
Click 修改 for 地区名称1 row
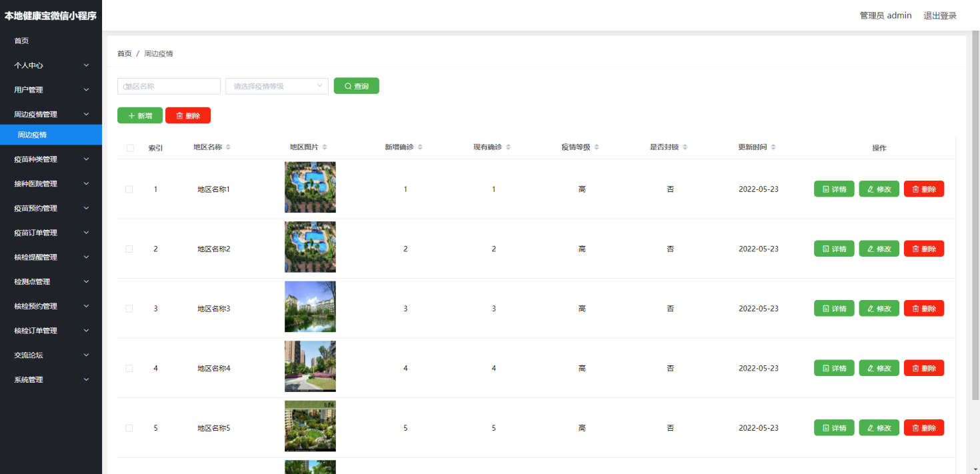(879, 189)
